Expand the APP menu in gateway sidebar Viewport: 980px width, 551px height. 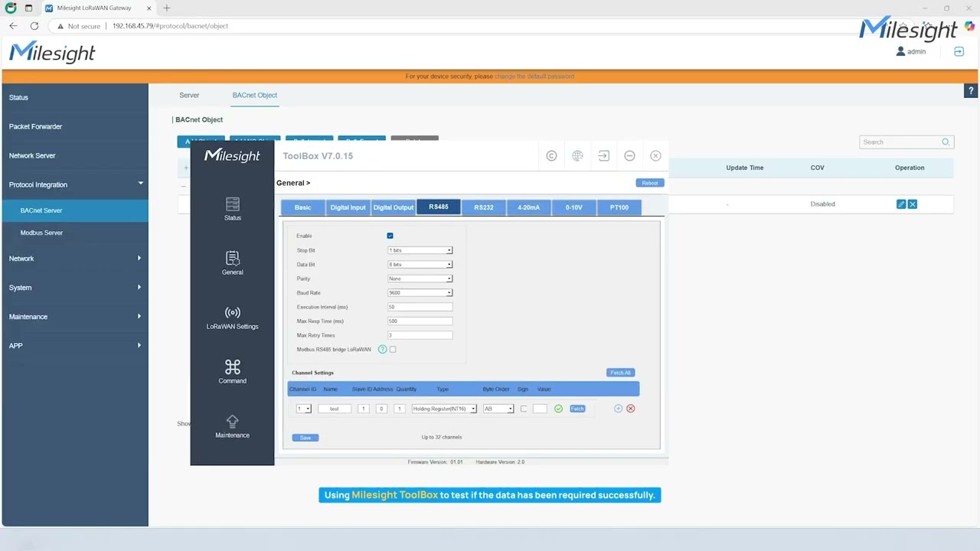click(x=74, y=346)
